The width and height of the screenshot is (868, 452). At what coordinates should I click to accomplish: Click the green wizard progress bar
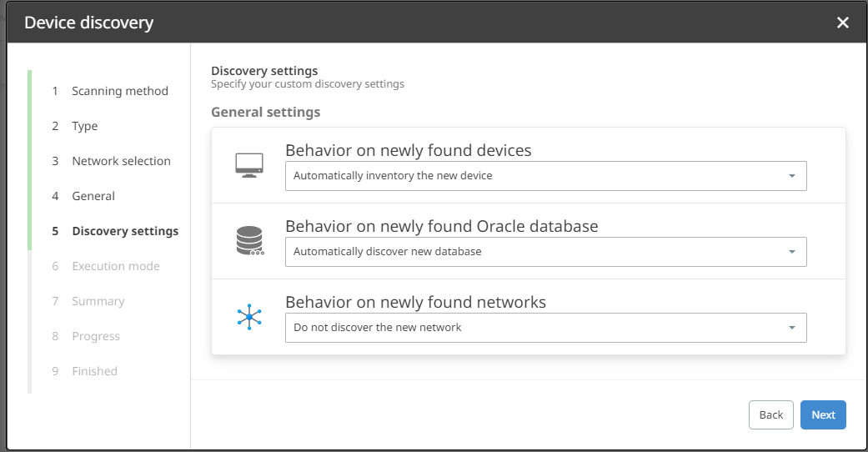(x=29, y=160)
